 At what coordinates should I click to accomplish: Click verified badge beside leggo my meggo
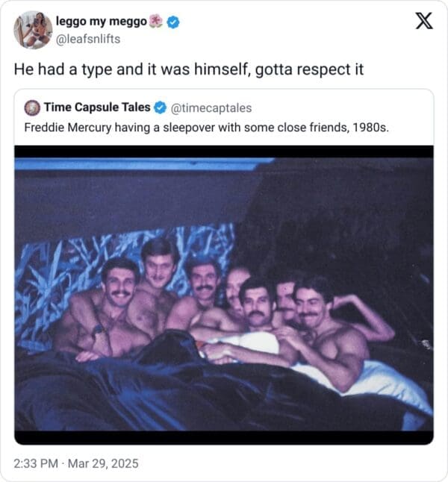click(173, 23)
